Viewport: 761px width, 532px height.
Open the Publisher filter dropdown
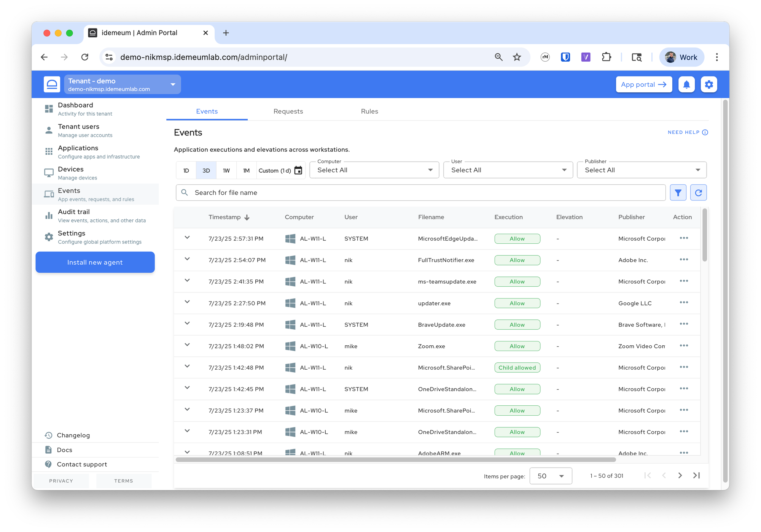[x=642, y=170]
